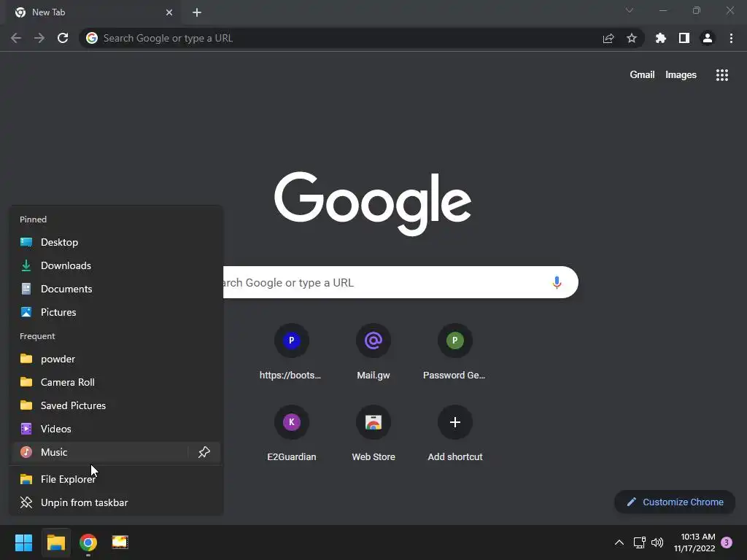Screen dimensions: 747x560
Task: Close the New Tab tab
Action: 169,12
